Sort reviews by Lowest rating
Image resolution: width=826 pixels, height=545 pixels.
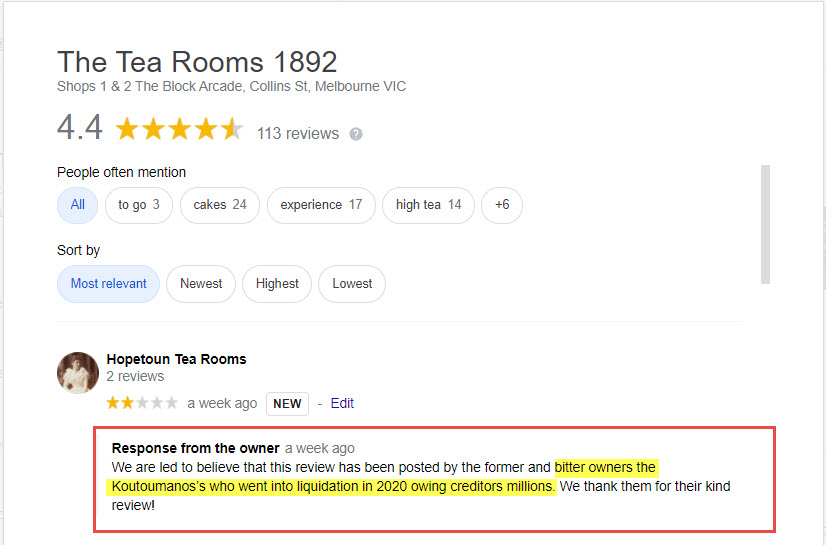click(x=352, y=284)
